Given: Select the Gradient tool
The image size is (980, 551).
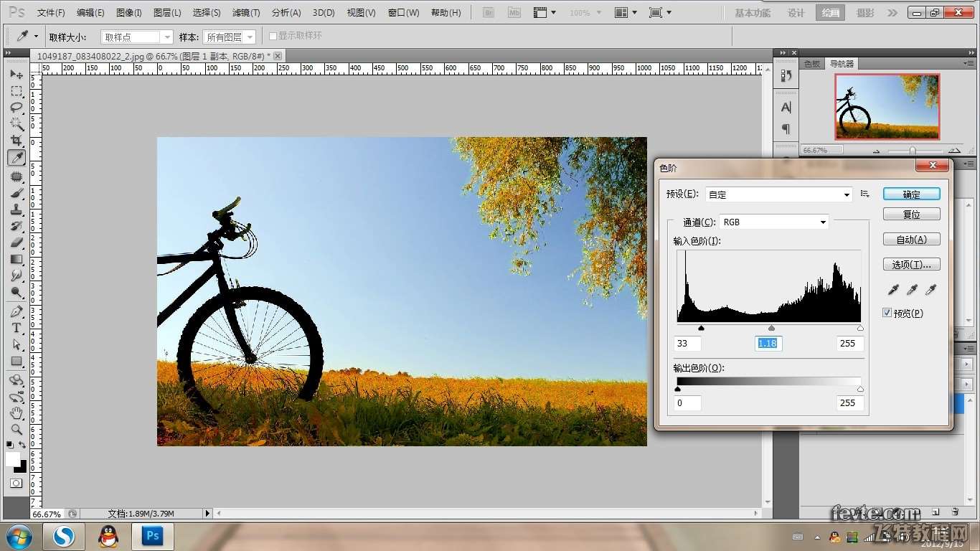Looking at the screenshot, I should click(x=17, y=258).
